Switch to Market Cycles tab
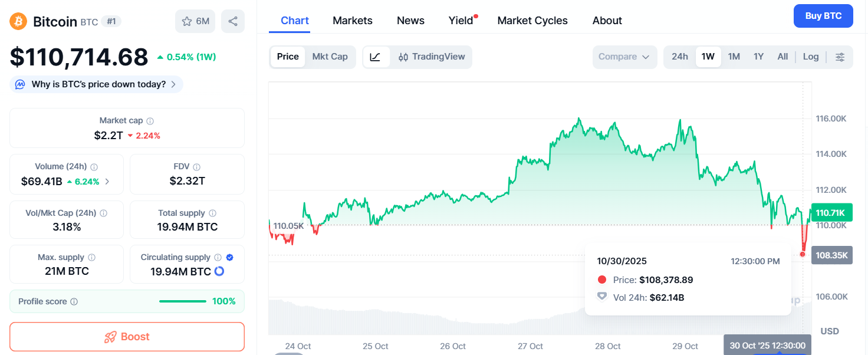868x355 pixels. click(532, 21)
